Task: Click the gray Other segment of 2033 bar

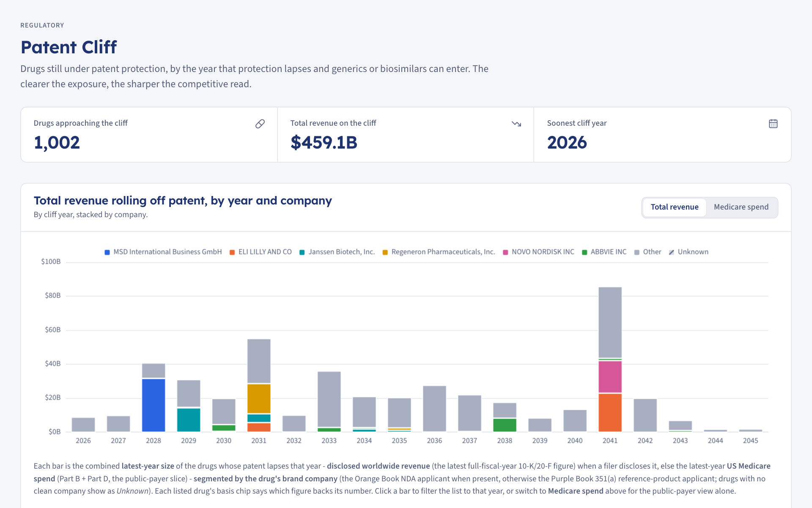Action: pyautogui.click(x=329, y=399)
